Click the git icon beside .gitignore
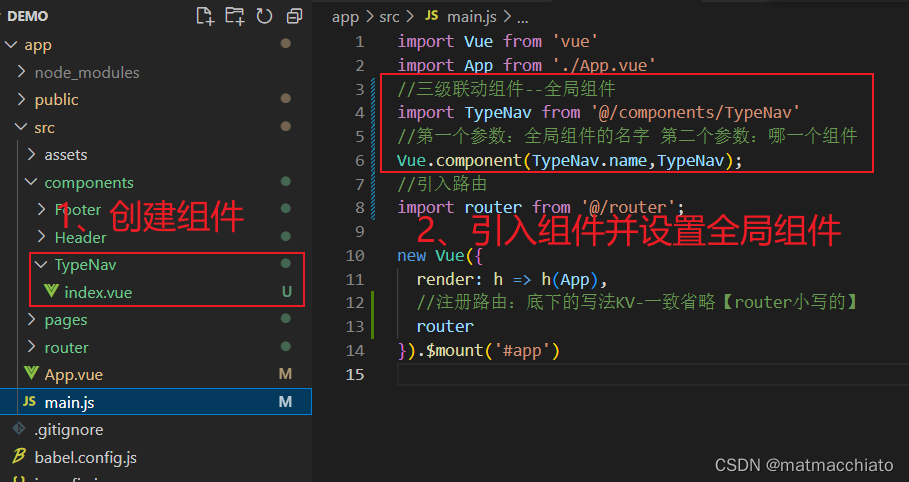The image size is (909, 482). pos(19,429)
